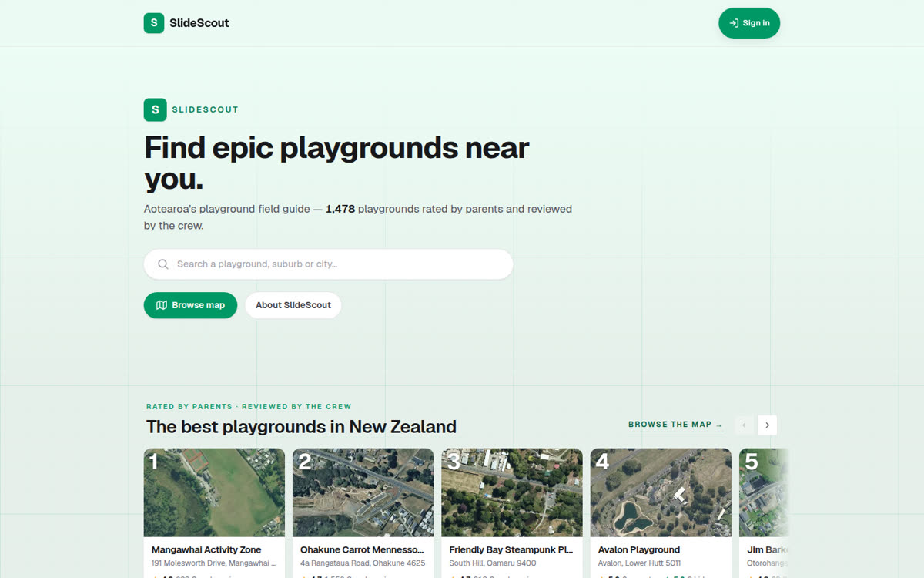Follow the BROWSE THE MAP link
This screenshot has width=924, height=578.
(675, 425)
